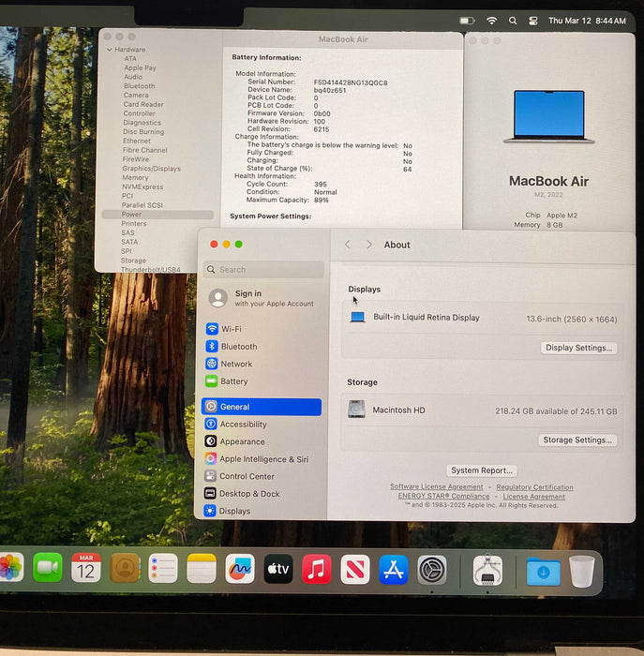Open Wi-Fi menu in the menu bar
The height and width of the screenshot is (656, 644).
[x=492, y=21]
